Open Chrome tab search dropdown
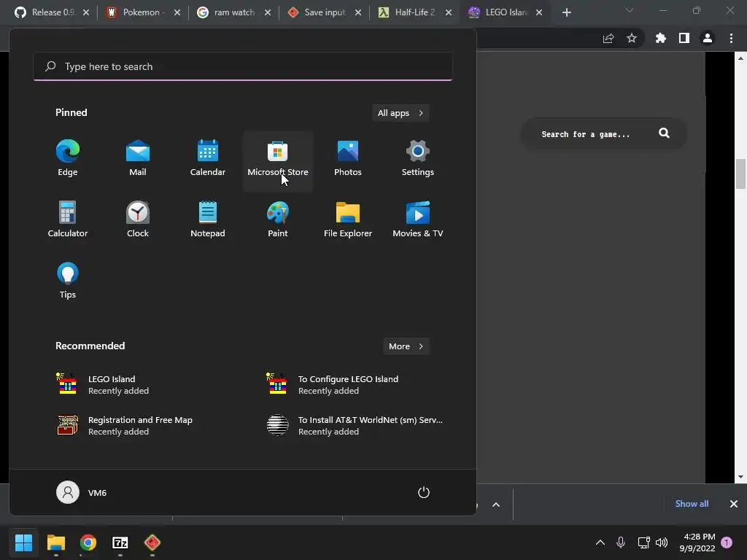The image size is (747, 560). (x=630, y=10)
